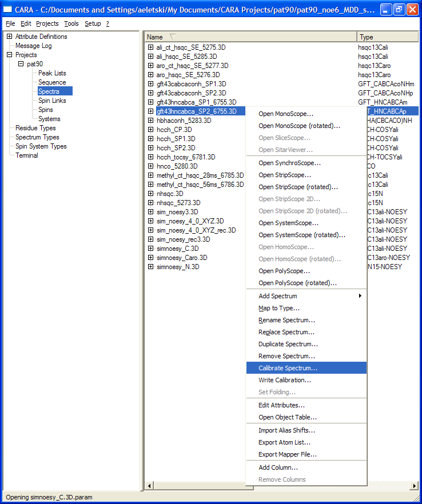This screenshot has height=504, width=422.
Task: Expand the ali_ct_hsqc_SE_5275.3D spectrum row
Action: (x=150, y=47)
